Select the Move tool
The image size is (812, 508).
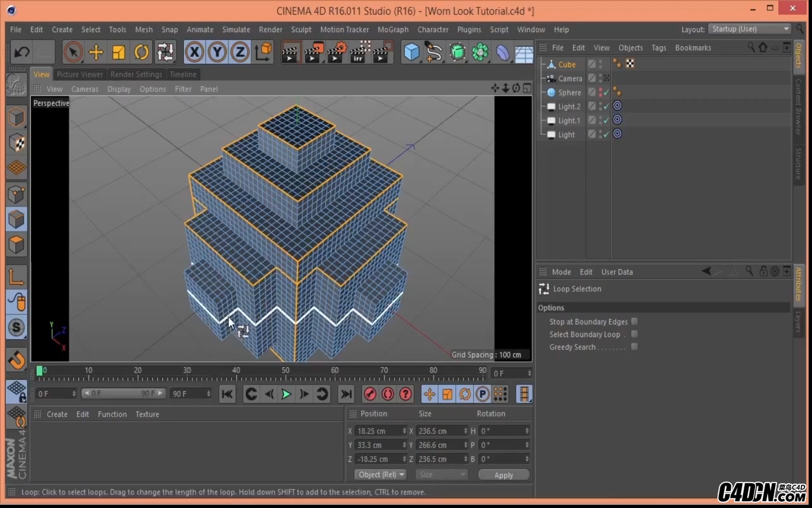pyautogui.click(x=96, y=52)
